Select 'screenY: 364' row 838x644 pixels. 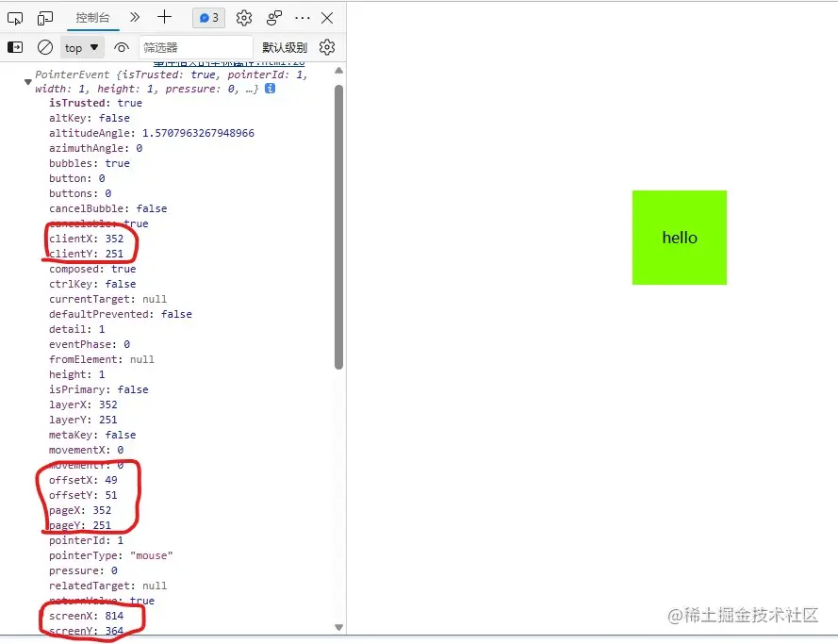coord(87,631)
